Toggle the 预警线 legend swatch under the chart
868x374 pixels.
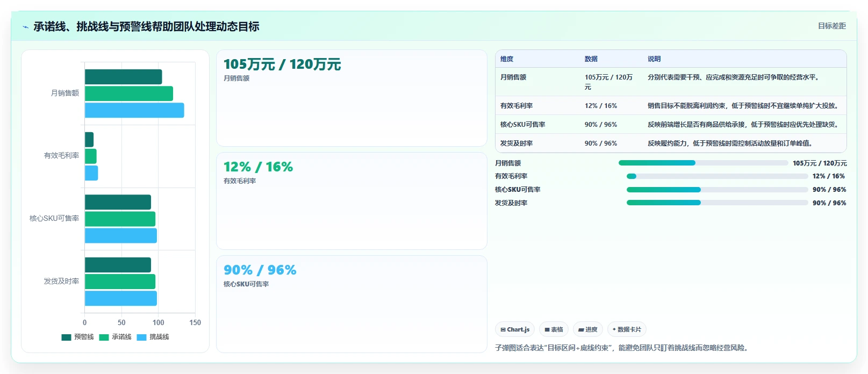coord(66,337)
